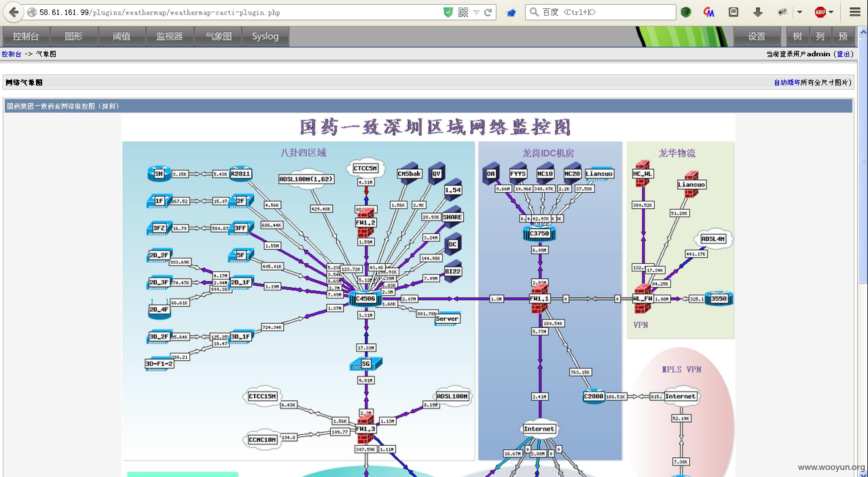Follow the 控制台 breadcrumb link
The width and height of the screenshot is (868, 477).
[x=12, y=54]
